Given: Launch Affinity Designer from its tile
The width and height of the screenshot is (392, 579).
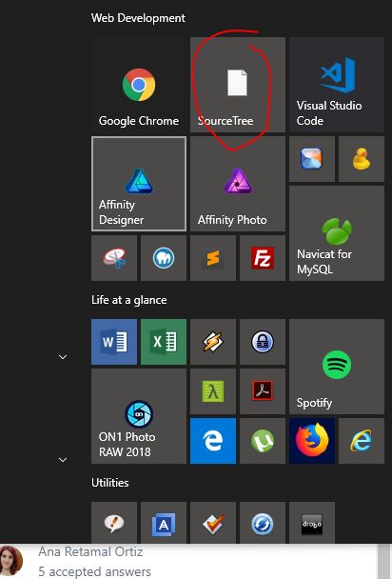Looking at the screenshot, I should click(x=139, y=184).
